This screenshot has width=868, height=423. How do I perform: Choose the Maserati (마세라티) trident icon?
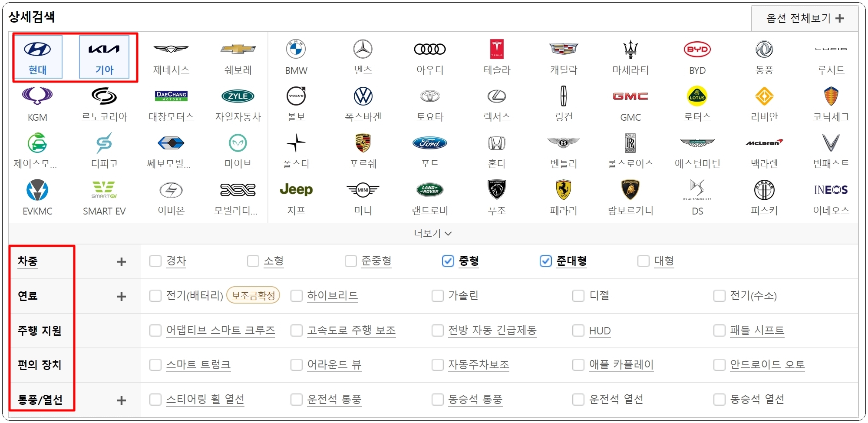[x=630, y=49]
